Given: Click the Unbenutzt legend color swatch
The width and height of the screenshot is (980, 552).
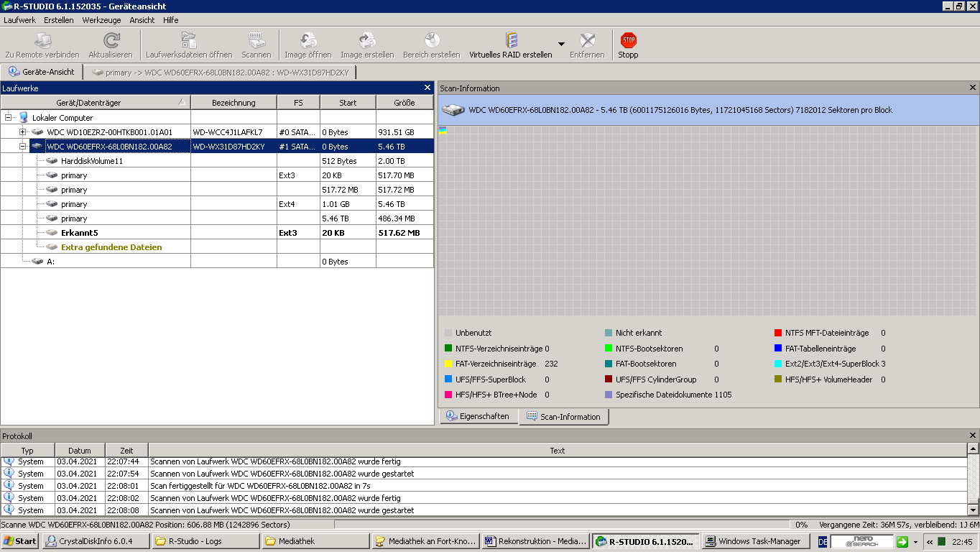Looking at the screenshot, I should pos(448,333).
